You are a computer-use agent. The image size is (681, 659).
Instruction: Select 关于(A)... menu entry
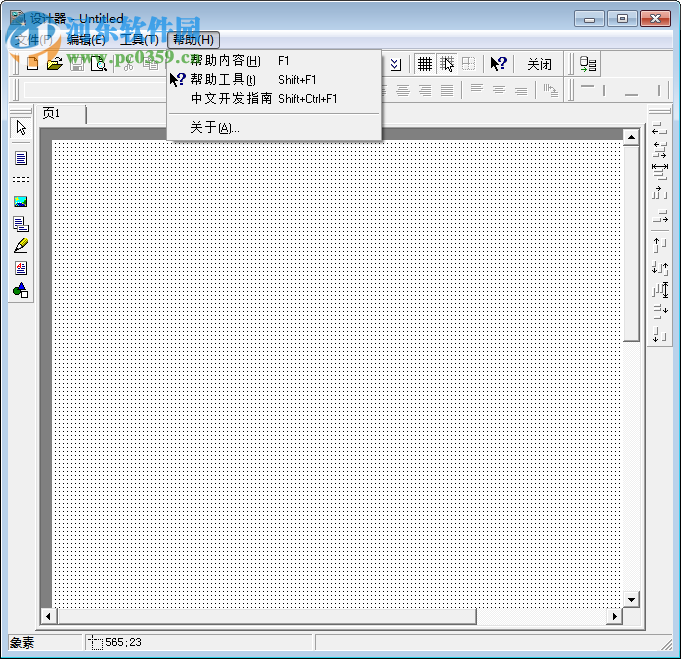274,128
